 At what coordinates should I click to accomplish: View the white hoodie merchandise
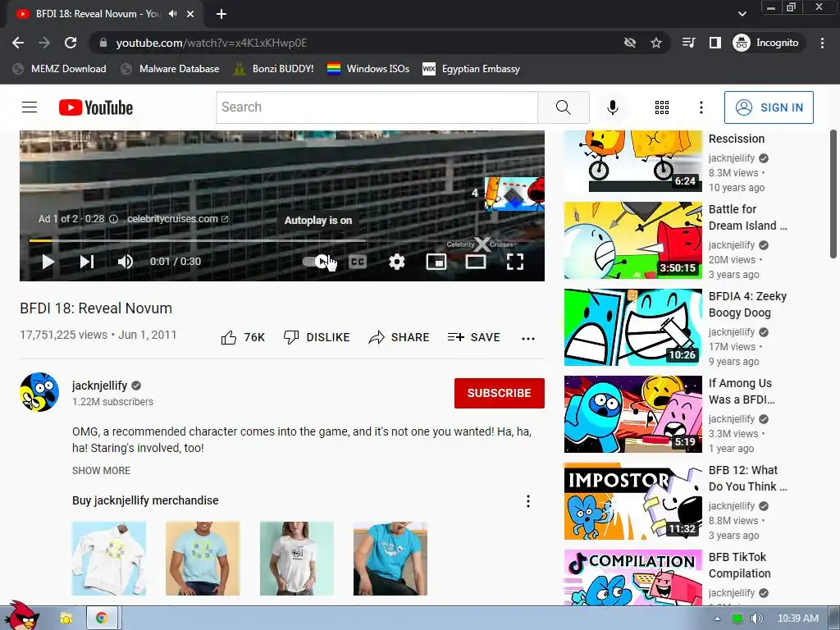click(x=109, y=558)
